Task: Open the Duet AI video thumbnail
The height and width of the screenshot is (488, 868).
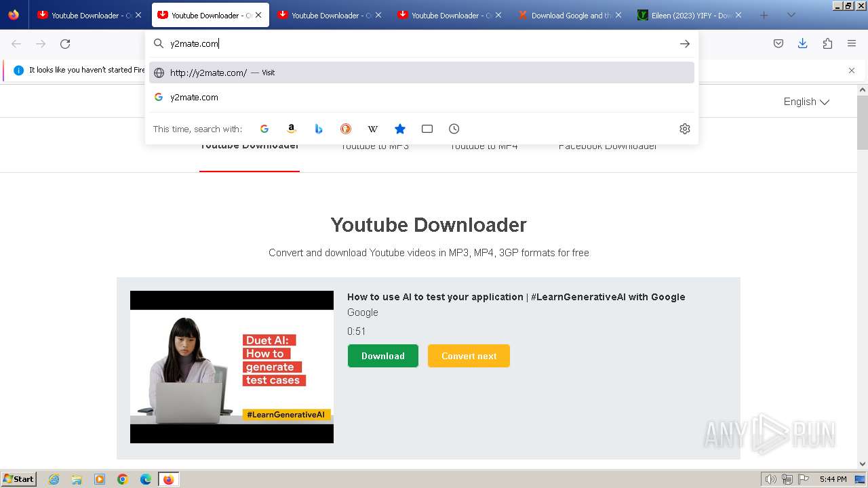Action: [x=232, y=367]
